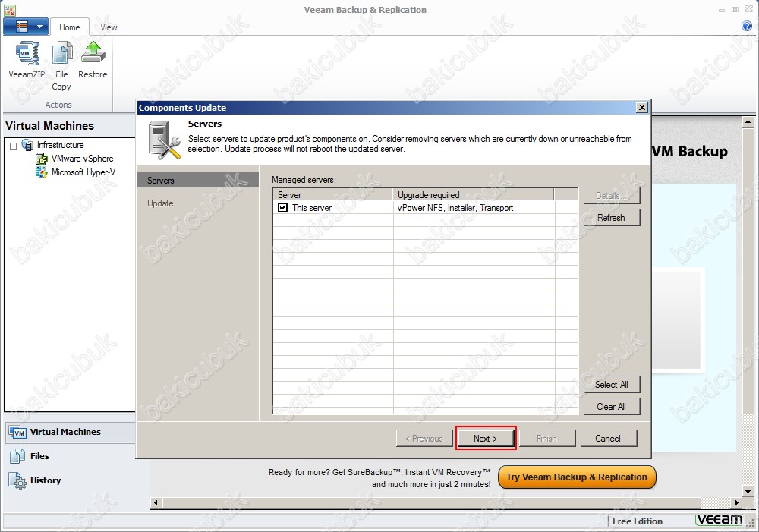The height and width of the screenshot is (532, 759).
Task: Click the Microsoft Hyper-V node icon
Action: (42, 172)
